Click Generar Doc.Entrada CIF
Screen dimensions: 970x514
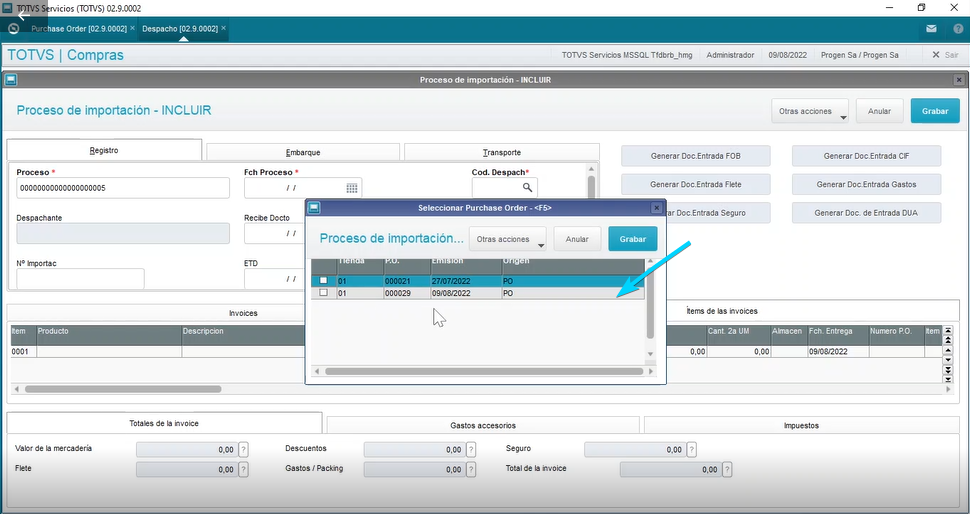click(866, 156)
